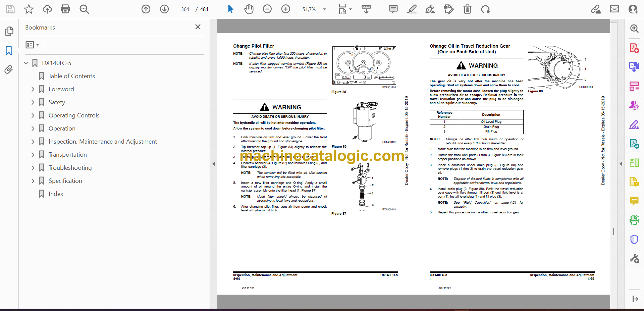Toggle the Bookmarks panel icon
This screenshot has width=644, height=311.
9,51
